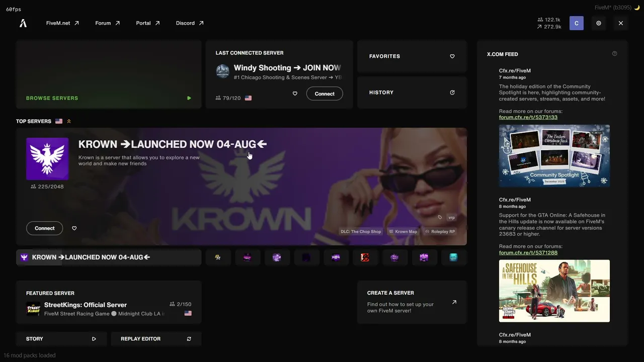Viewport: 644px width, 362px height.
Task: Open the Create a Server card
Action: (x=412, y=302)
